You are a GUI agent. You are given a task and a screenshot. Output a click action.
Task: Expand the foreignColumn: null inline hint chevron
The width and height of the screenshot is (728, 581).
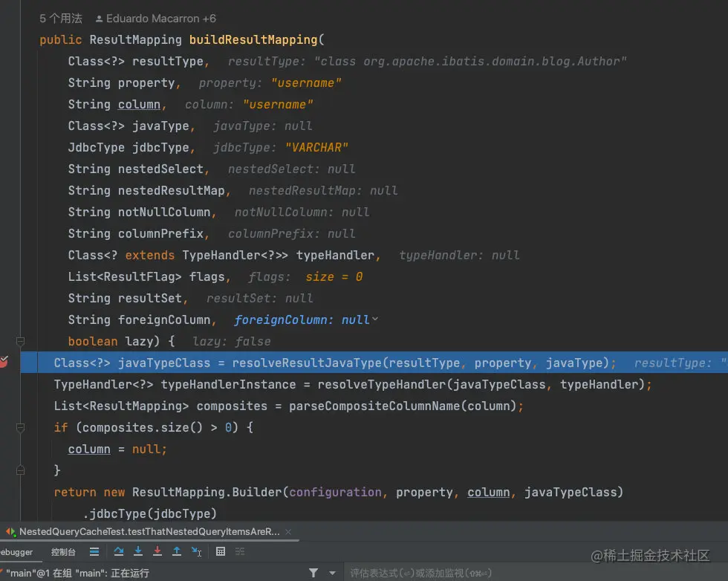click(x=375, y=319)
